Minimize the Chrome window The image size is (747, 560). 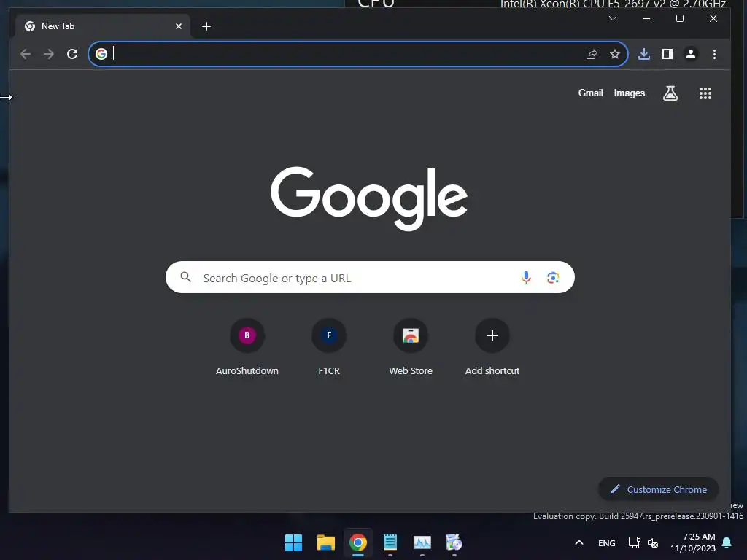(x=646, y=18)
